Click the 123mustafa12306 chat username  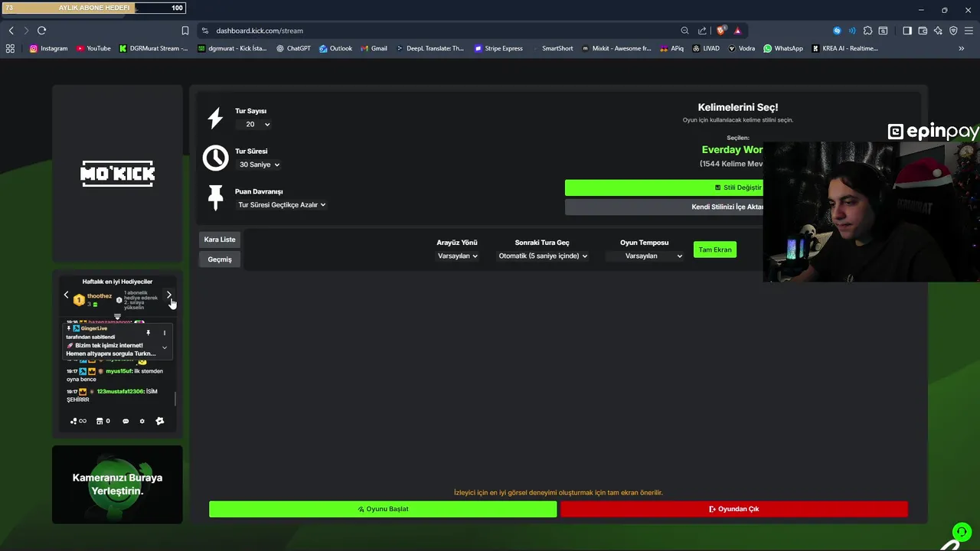click(x=121, y=391)
